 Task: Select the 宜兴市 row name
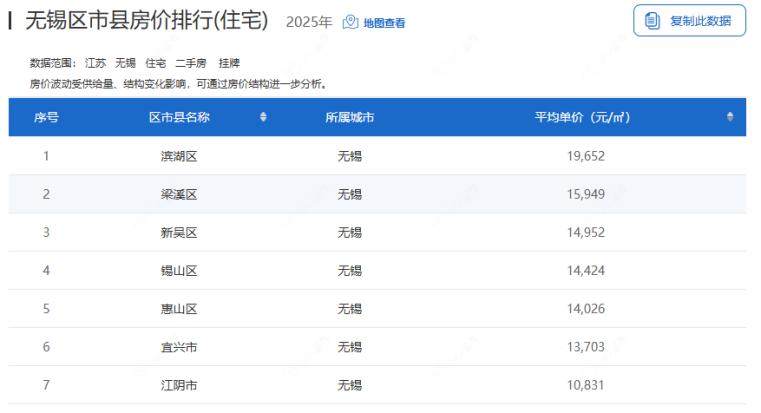[179, 347]
